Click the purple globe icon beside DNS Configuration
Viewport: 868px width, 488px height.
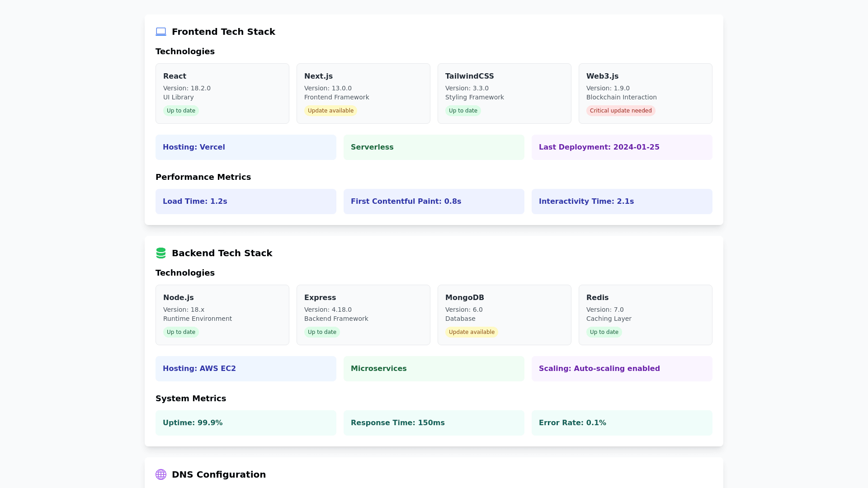[x=161, y=474]
